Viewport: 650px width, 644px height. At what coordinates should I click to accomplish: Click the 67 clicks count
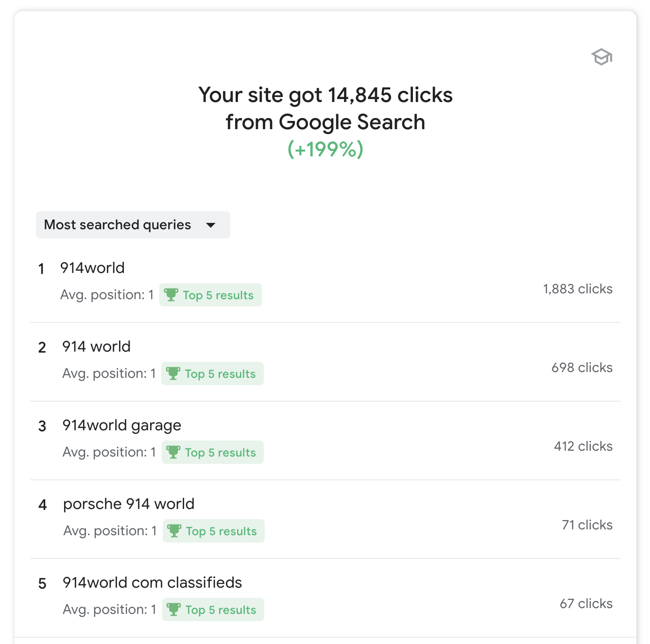point(586,604)
